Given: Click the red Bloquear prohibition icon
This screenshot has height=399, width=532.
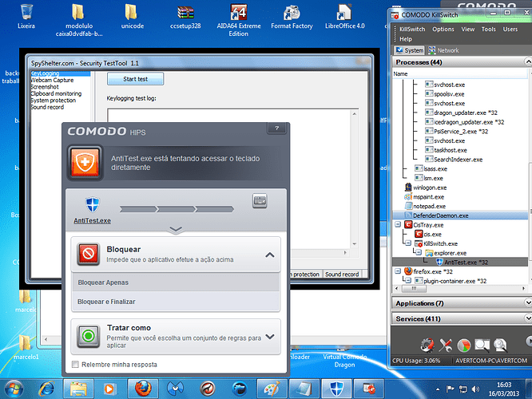Looking at the screenshot, I should tap(88, 254).
